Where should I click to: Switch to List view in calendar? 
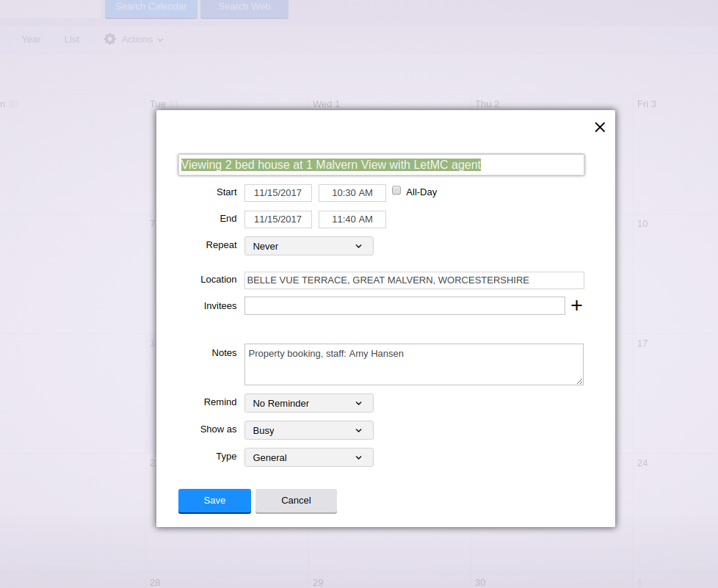coord(72,40)
